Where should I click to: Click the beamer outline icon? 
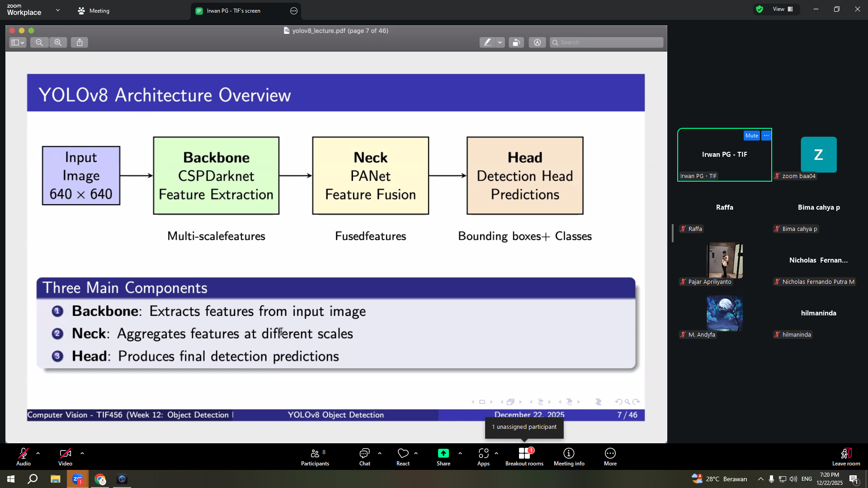(598, 402)
